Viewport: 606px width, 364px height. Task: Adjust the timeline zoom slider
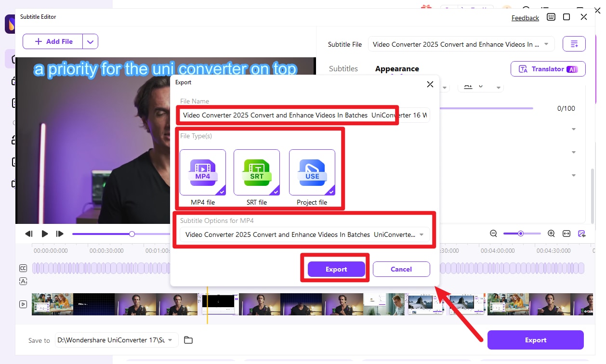point(522,233)
